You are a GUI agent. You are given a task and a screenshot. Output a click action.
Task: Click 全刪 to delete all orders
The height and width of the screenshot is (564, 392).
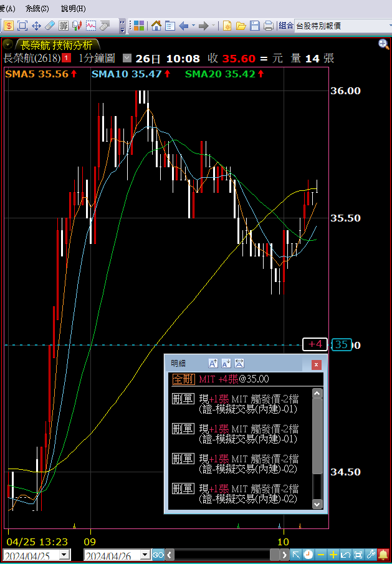pos(183,379)
